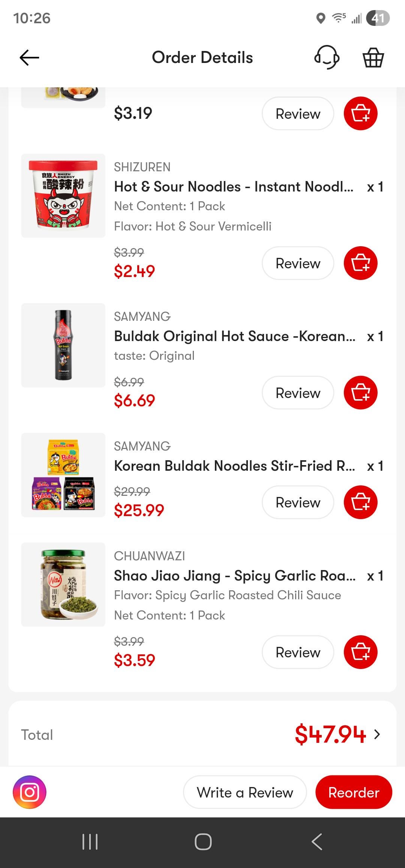Review the Hot & Sour Noodles item

[298, 263]
